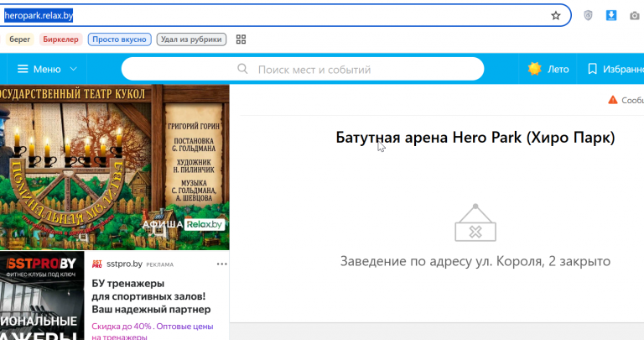The image size is (644, 340).
Task: Click the Лето sun icon
Action: [x=534, y=69]
